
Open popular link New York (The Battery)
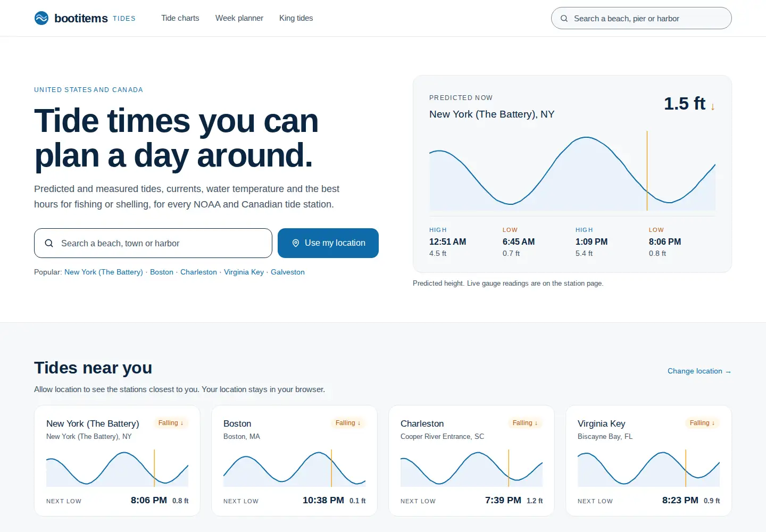[x=104, y=272]
